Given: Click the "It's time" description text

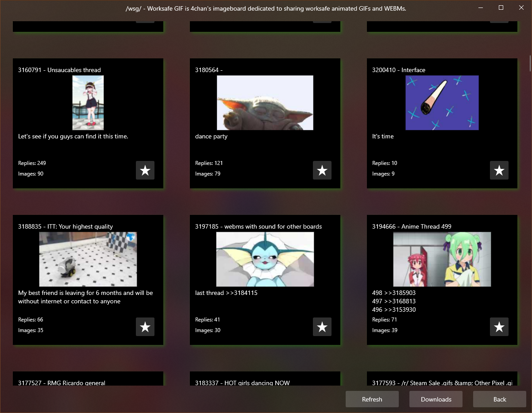Looking at the screenshot, I should click(383, 136).
